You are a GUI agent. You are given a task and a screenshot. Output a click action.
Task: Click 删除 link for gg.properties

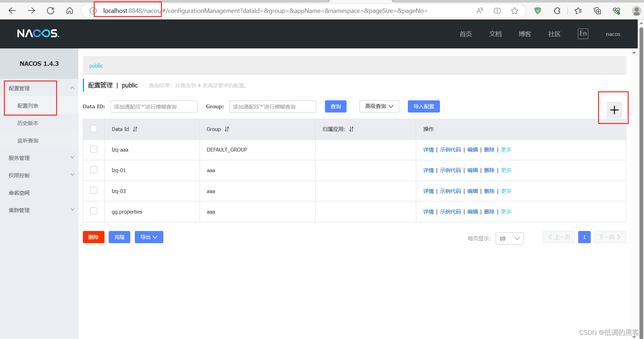(x=489, y=211)
